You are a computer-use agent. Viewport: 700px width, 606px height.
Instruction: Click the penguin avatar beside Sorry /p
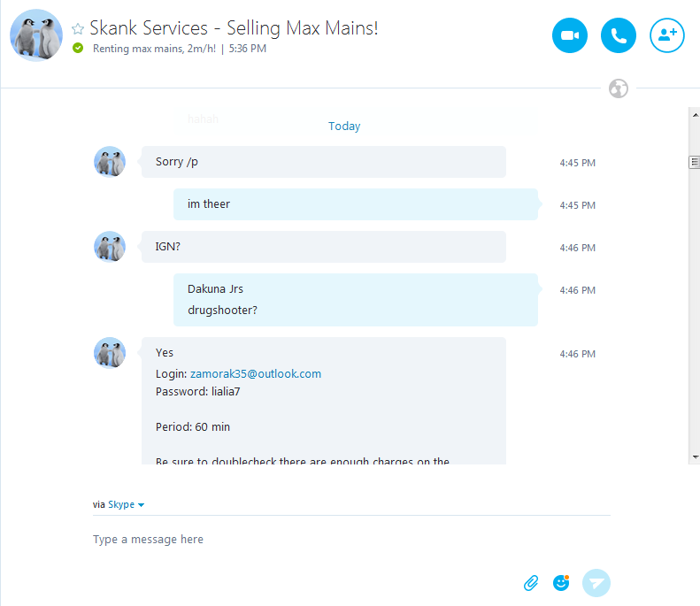click(x=110, y=162)
